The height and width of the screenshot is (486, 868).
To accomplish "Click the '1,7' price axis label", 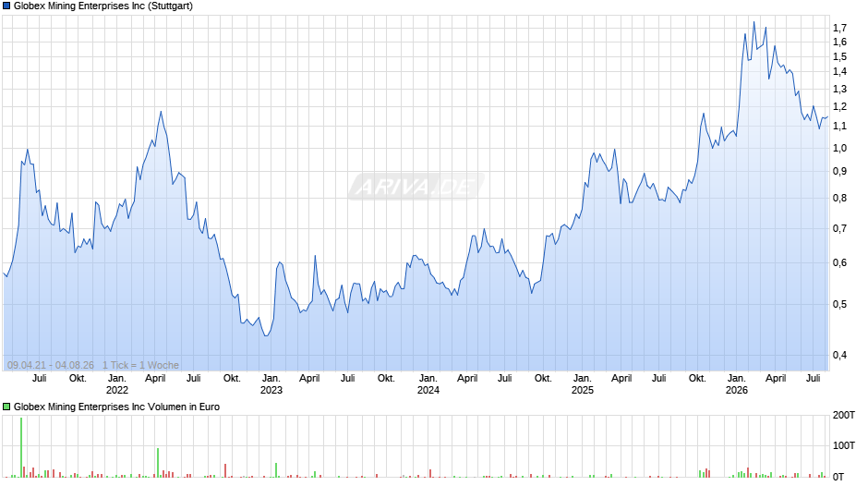I will [839, 28].
